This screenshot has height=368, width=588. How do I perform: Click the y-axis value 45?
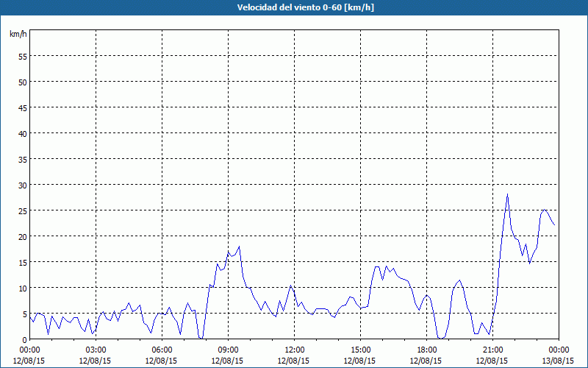tap(23, 107)
